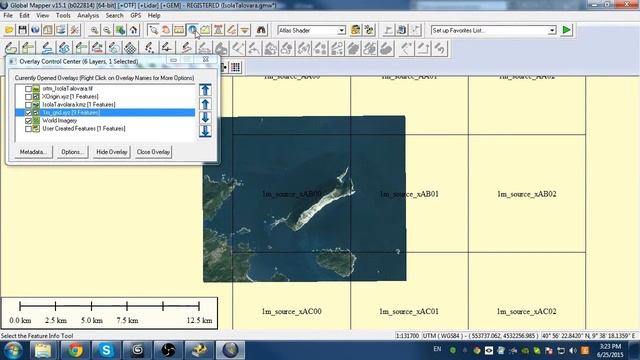Click the grid pattern digitizer icon
Image resolution: width=640 pixels, height=360 pixels.
[x=130, y=48]
